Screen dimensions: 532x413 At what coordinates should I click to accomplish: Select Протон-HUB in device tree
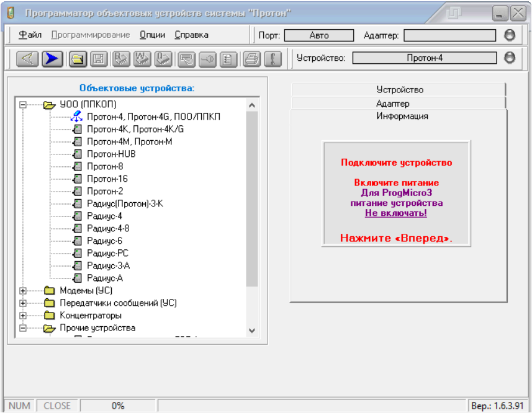click(x=110, y=154)
